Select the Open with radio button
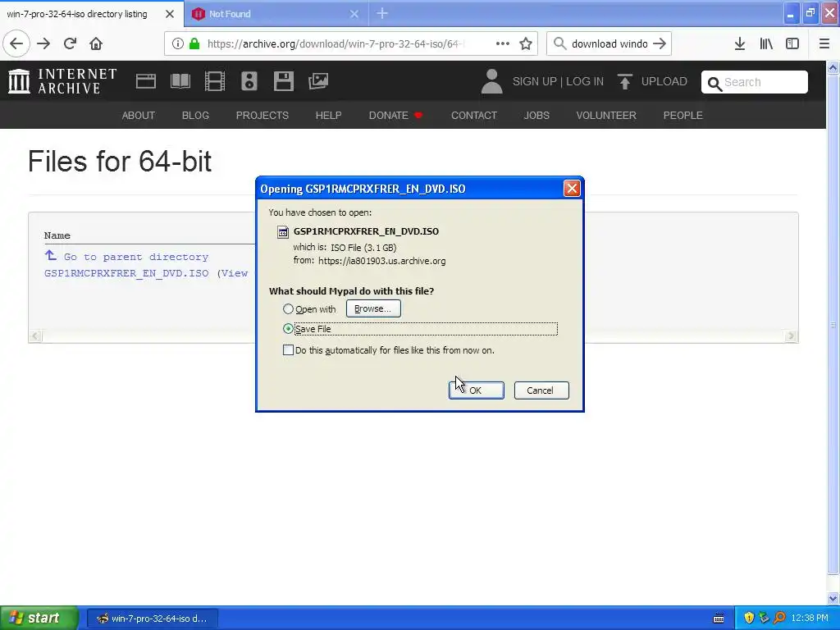The width and height of the screenshot is (840, 630). tap(288, 309)
